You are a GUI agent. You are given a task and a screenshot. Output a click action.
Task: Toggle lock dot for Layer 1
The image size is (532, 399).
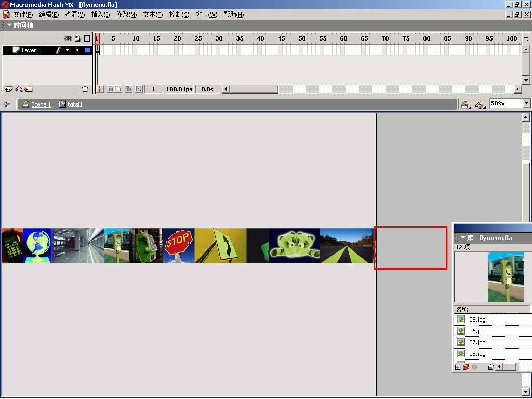78,50
